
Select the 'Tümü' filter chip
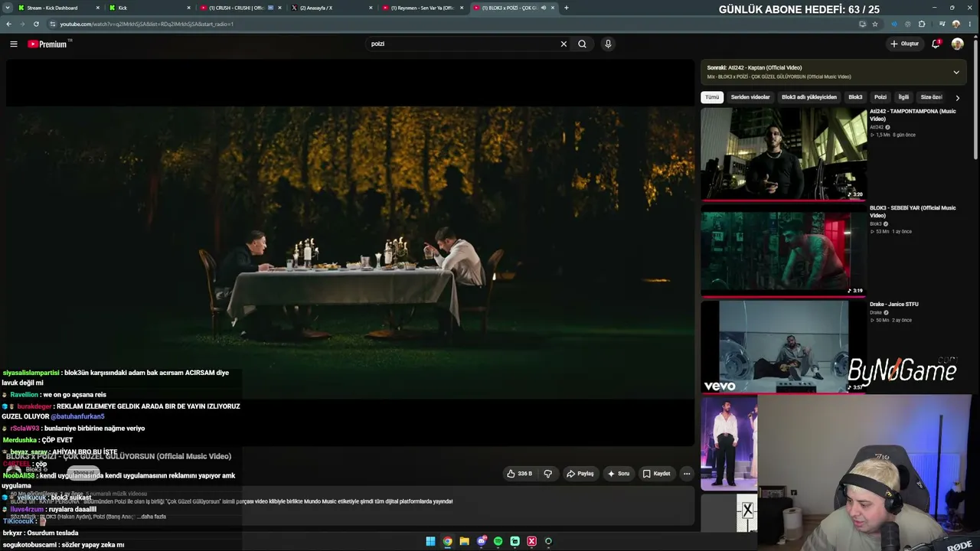pos(712,97)
